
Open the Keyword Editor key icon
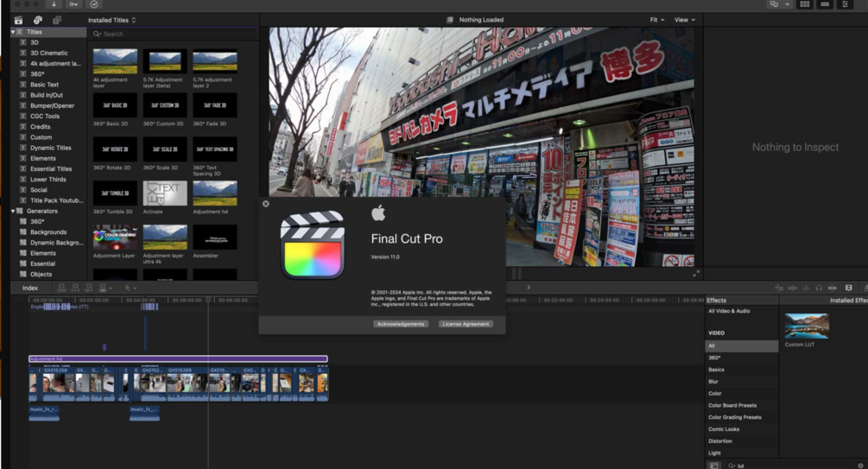pyautogui.click(x=73, y=3)
